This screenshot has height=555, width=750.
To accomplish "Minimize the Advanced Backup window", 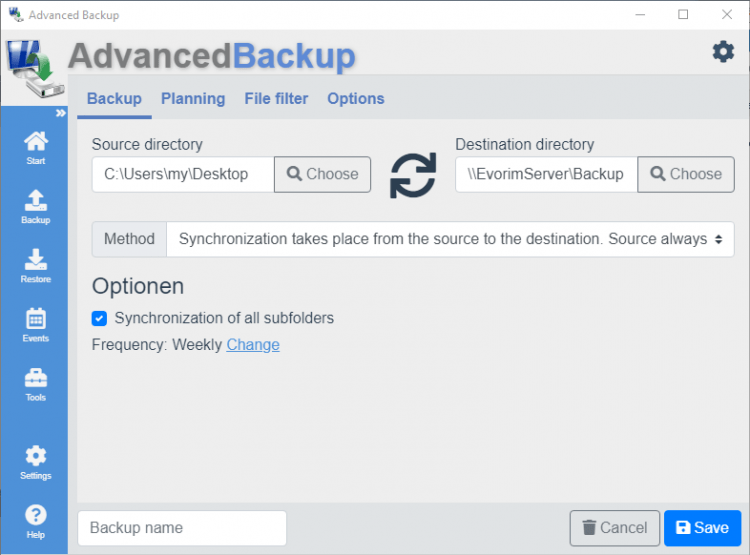I will click(x=640, y=14).
